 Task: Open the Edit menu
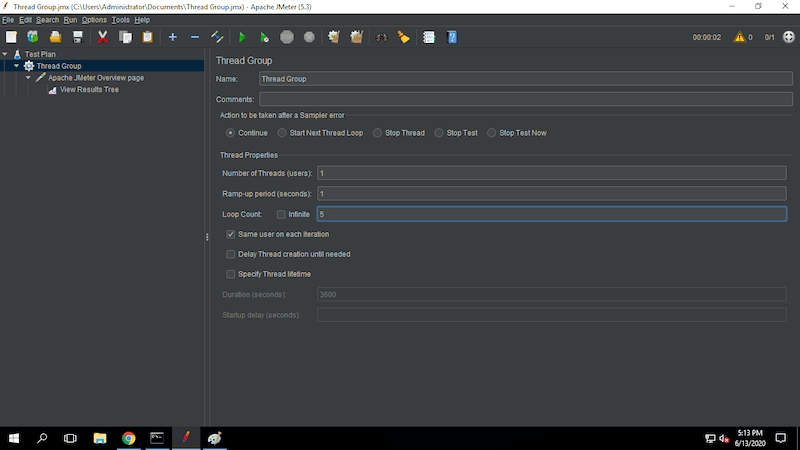[25, 20]
